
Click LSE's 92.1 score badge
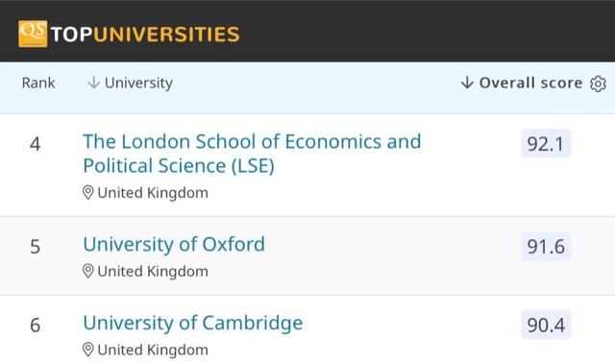pyautogui.click(x=546, y=143)
